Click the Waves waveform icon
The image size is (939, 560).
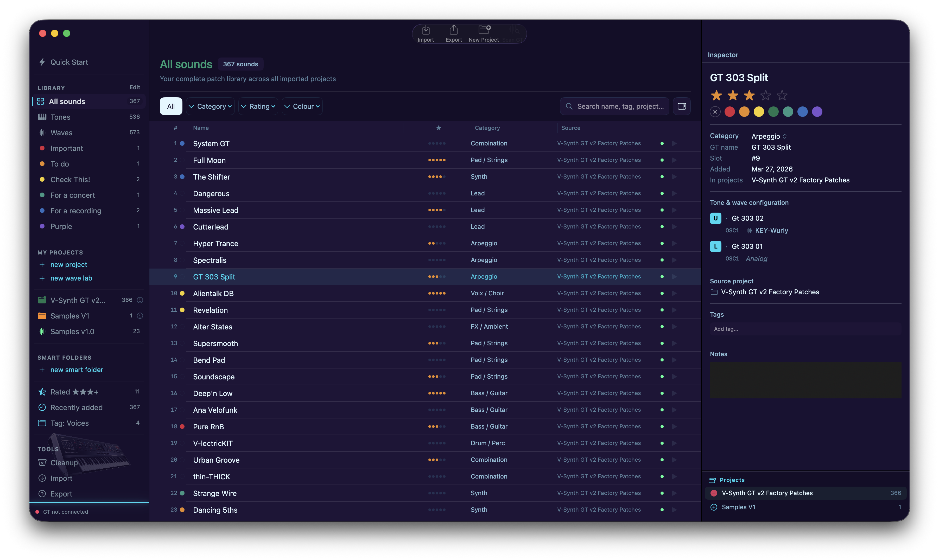(42, 132)
